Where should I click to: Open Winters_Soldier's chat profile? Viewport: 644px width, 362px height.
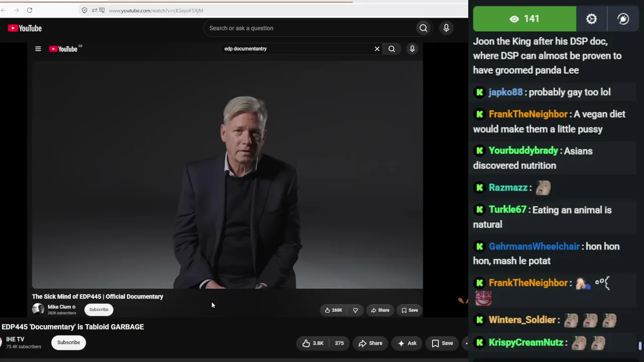tap(522, 320)
